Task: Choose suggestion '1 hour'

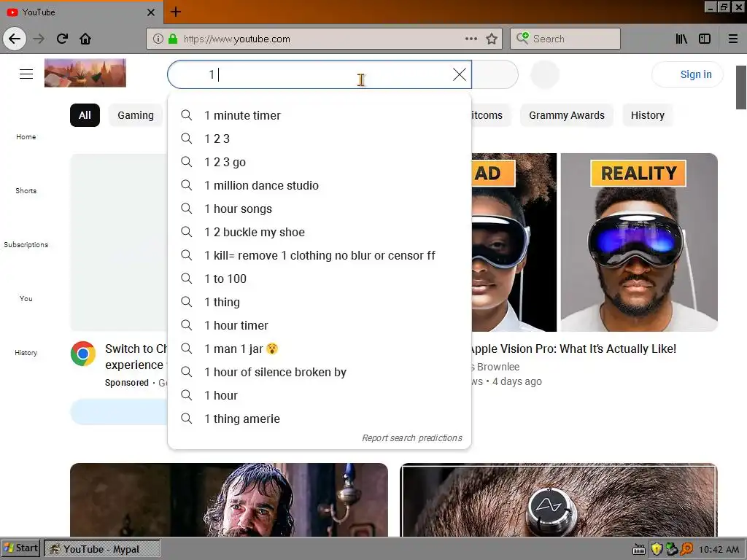Action: point(320,395)
